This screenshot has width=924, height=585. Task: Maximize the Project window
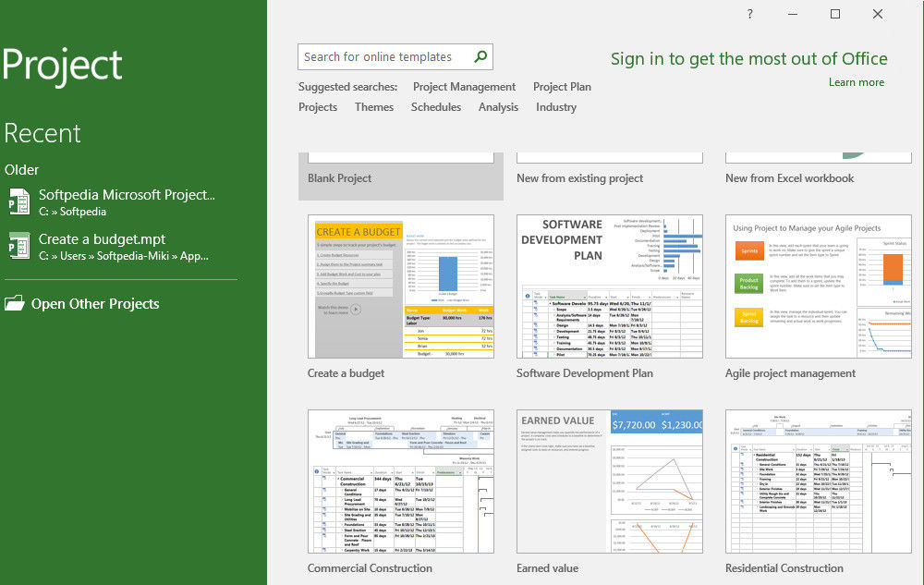[x=835, y=14]
